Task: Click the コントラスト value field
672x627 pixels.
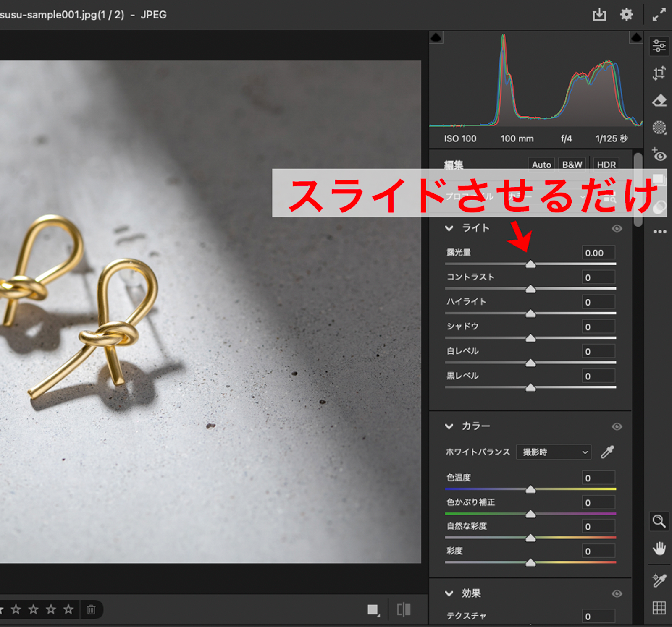Action: tap(598, 277)
